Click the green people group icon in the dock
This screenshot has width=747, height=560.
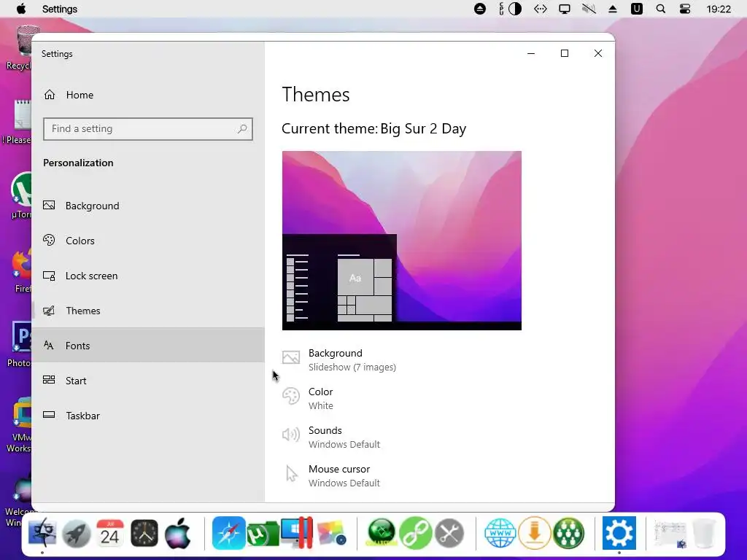coord(568,533)
